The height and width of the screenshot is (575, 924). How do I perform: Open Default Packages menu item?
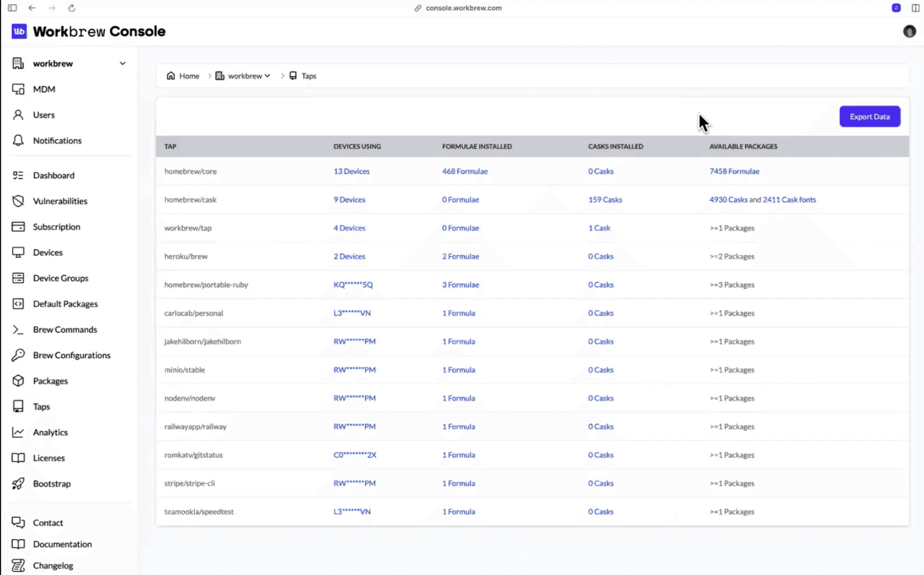[65, 304]
